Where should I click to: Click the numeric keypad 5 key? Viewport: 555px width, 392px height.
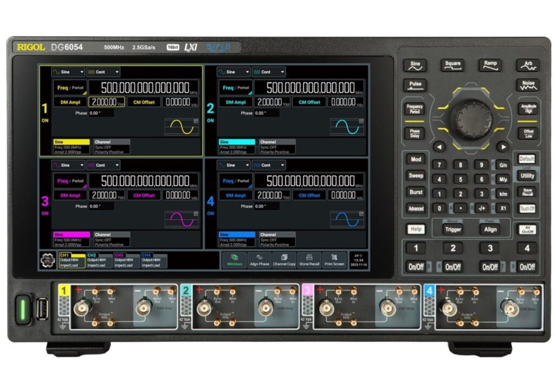pyautogui.click(x=461, y=179)
